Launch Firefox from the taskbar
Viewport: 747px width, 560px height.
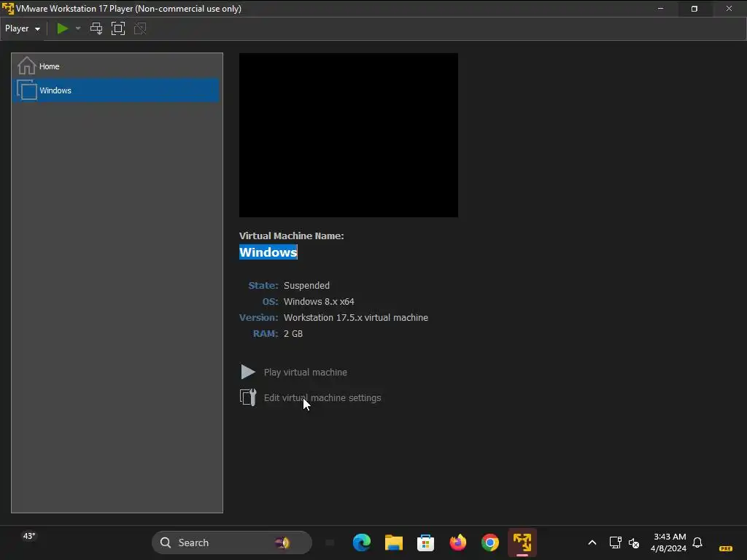click(x=458, y=542)
